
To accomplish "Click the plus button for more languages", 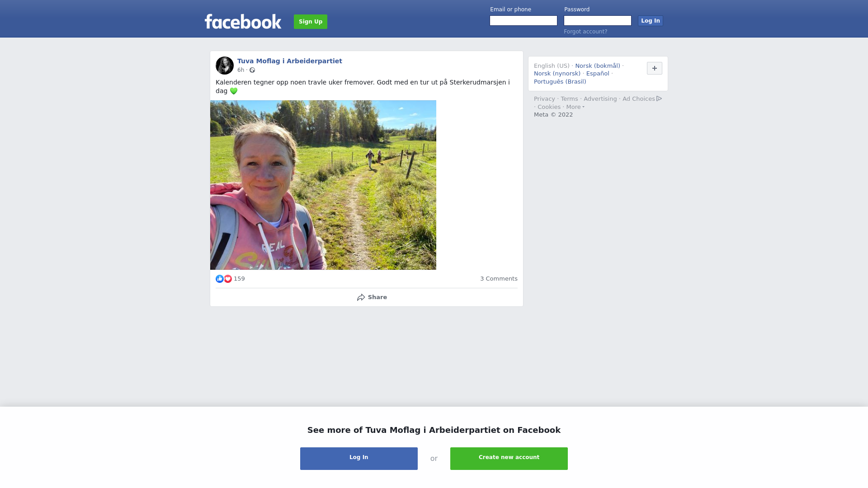I will pos(655,68).
